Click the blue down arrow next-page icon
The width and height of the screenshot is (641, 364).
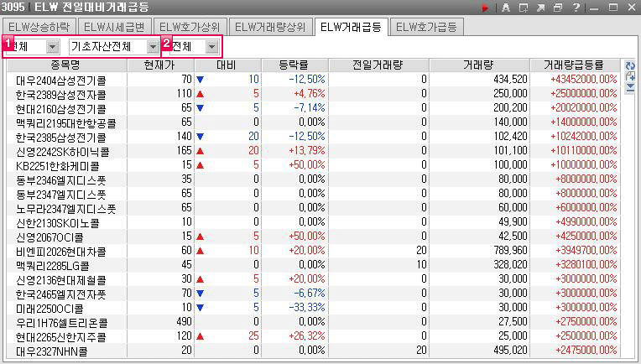click(630, 86)
